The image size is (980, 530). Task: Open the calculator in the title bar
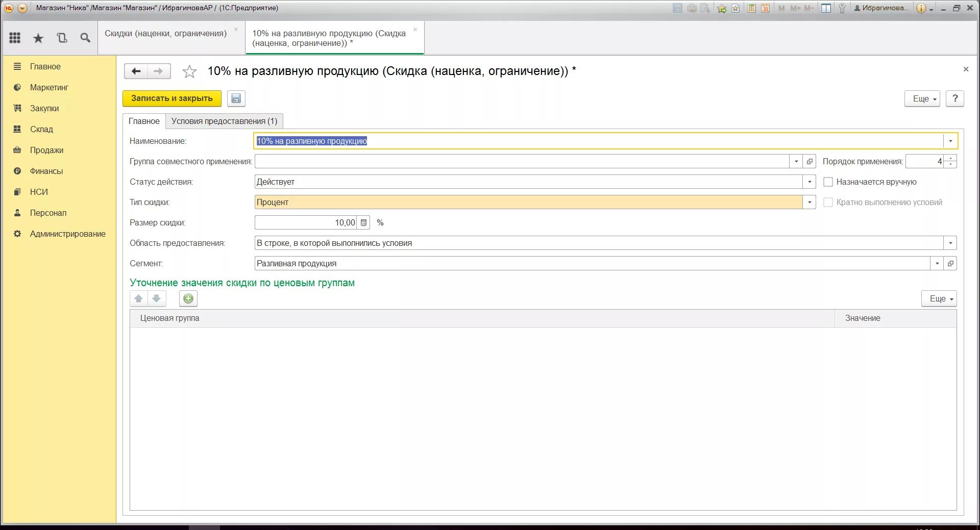pos(751,8)
